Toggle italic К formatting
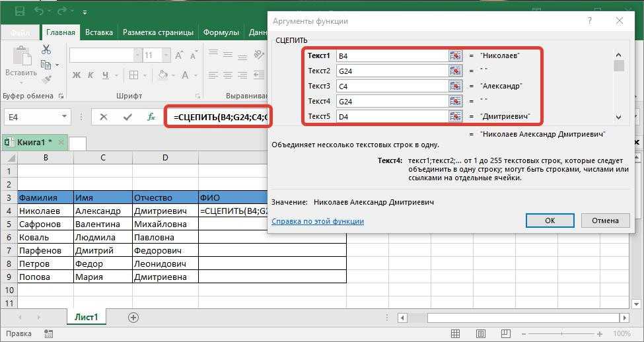This screenshot has width=644, height=342. click(x=92, y=75)
